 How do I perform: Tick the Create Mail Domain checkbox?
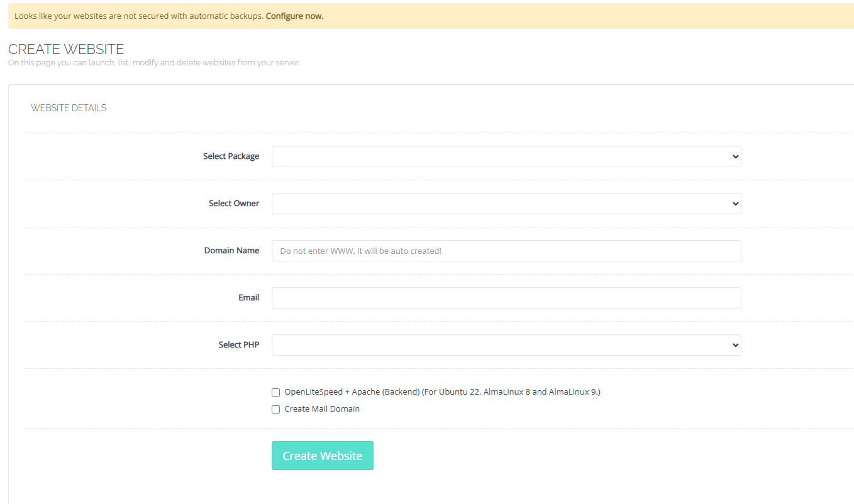[276, 409]
